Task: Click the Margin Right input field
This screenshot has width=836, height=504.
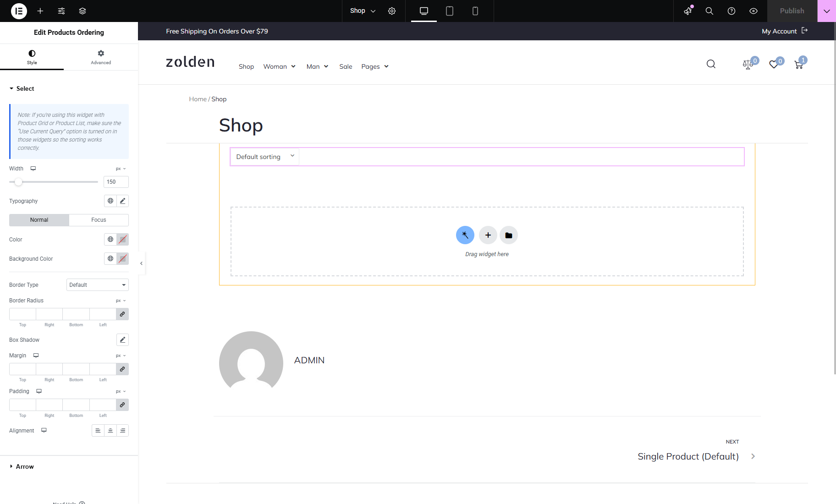Action: (49, 369)
